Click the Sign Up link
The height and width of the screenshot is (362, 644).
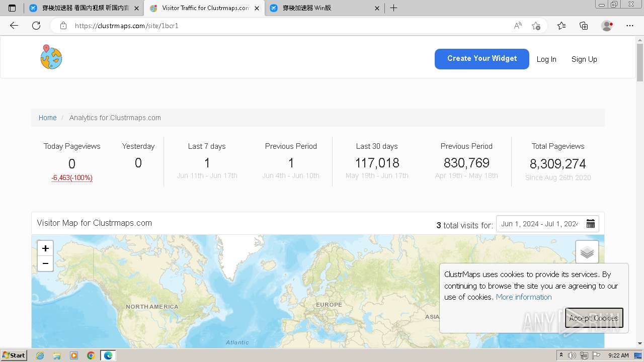point(584,59)
